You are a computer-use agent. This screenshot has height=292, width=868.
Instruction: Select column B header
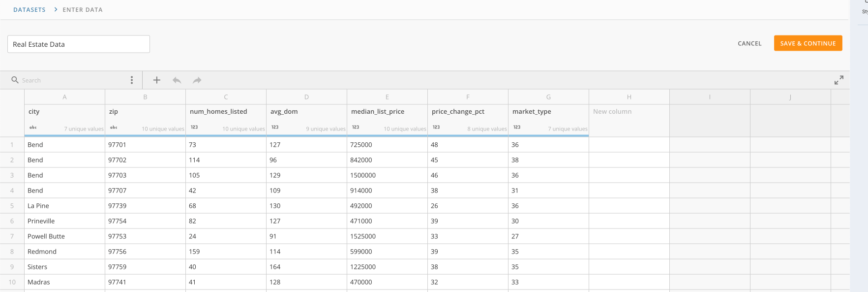click(x=145, y=97)
